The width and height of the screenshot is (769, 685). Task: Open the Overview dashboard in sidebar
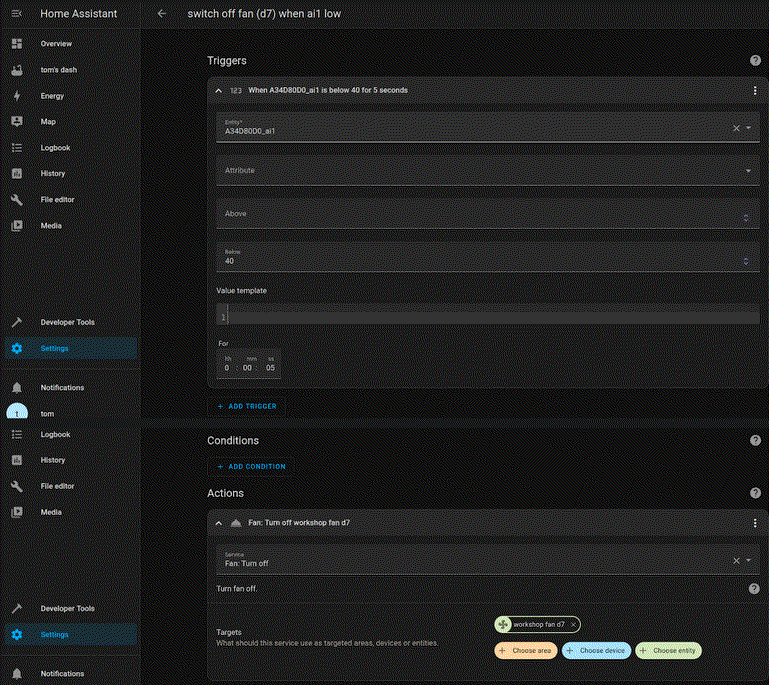[x=55, y=44]
